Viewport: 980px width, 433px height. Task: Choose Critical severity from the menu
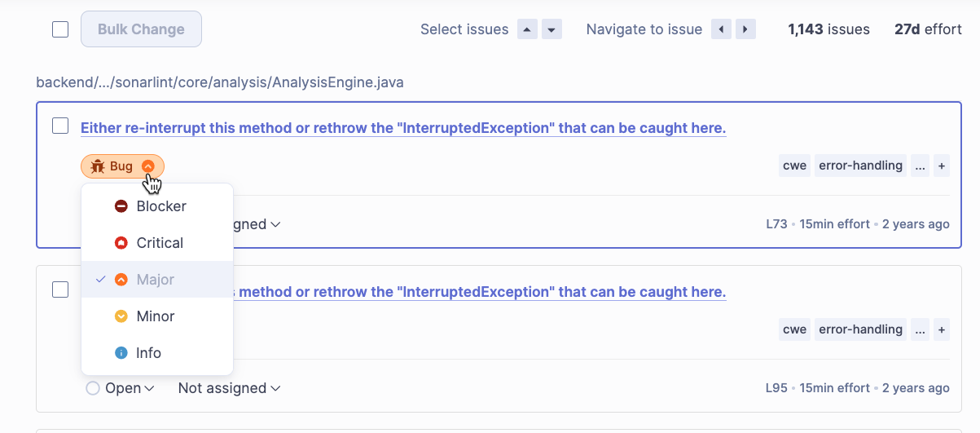pyautogui.click(x=159, y=243)
